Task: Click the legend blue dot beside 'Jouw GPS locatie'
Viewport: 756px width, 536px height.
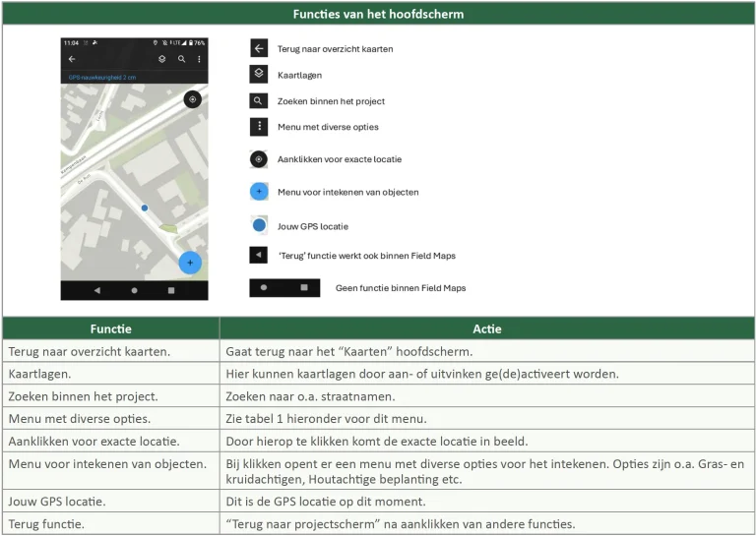Action: click(x=258, y=225)
